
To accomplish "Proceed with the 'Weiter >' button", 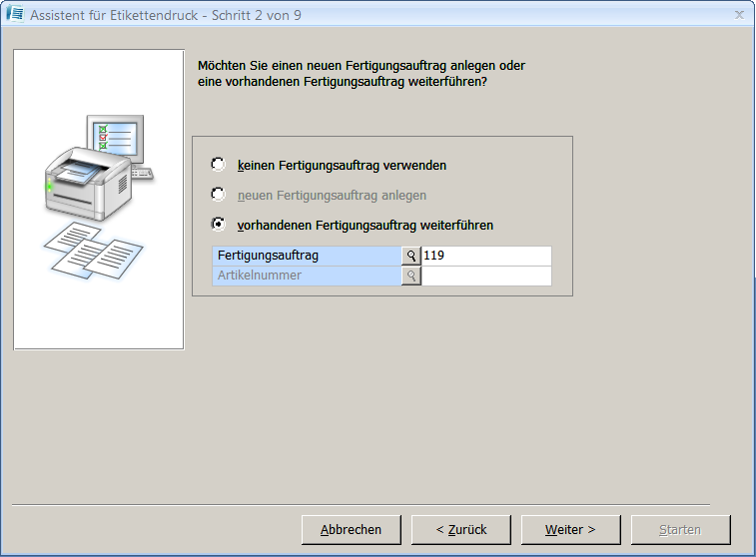I will [570, 530].
